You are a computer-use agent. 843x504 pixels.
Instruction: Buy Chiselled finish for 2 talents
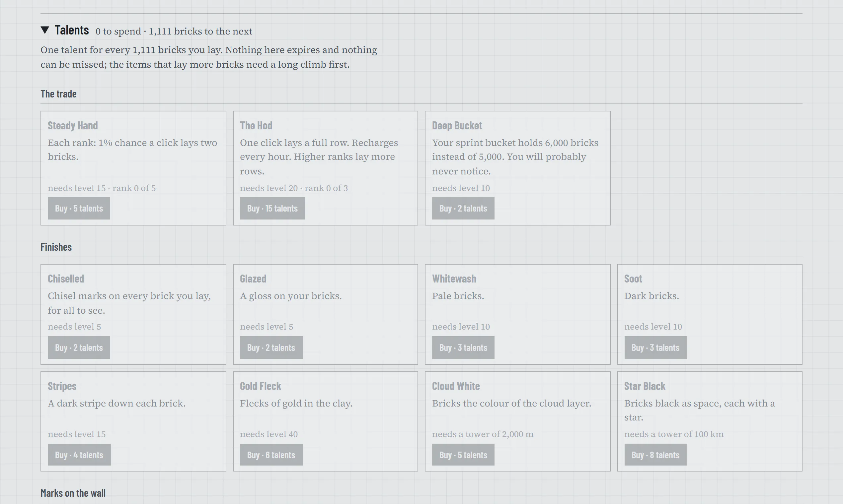[79, 347]
